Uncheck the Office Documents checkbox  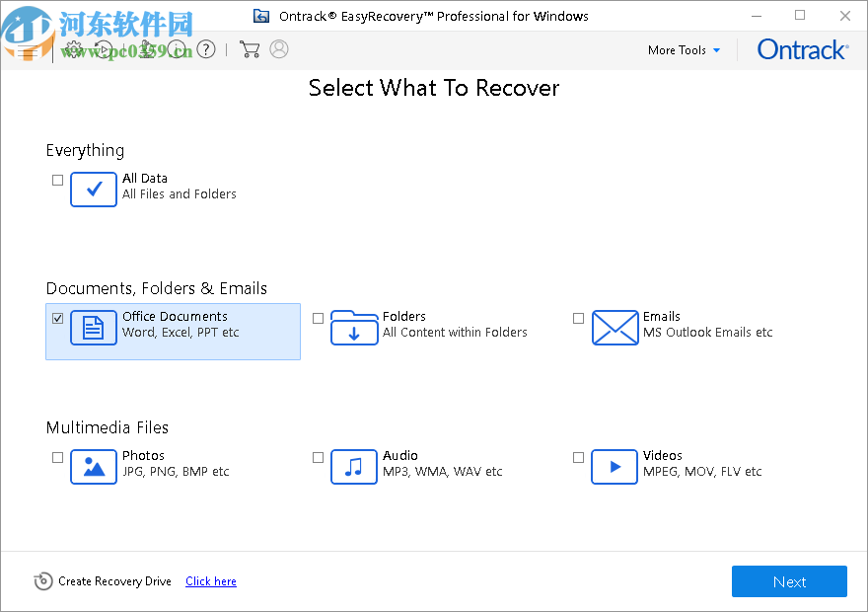57,318
